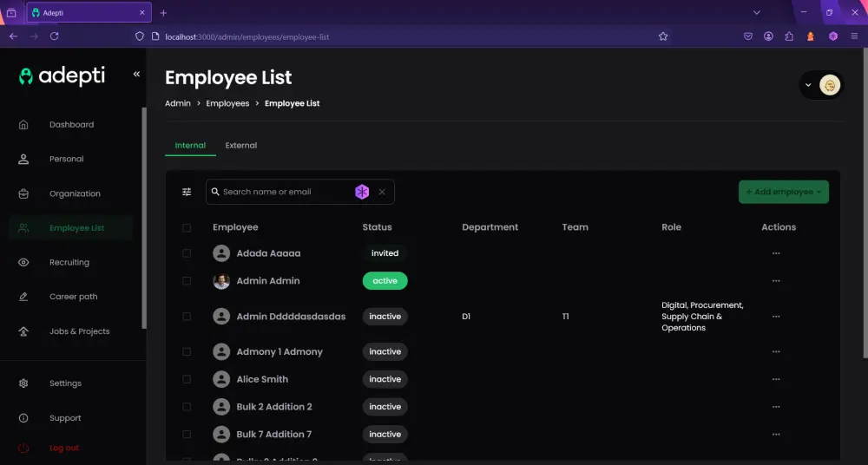Click Log out text link
The height and width of the screenshot is (465, 868).
pyautogui.click(x=64, y=448)
